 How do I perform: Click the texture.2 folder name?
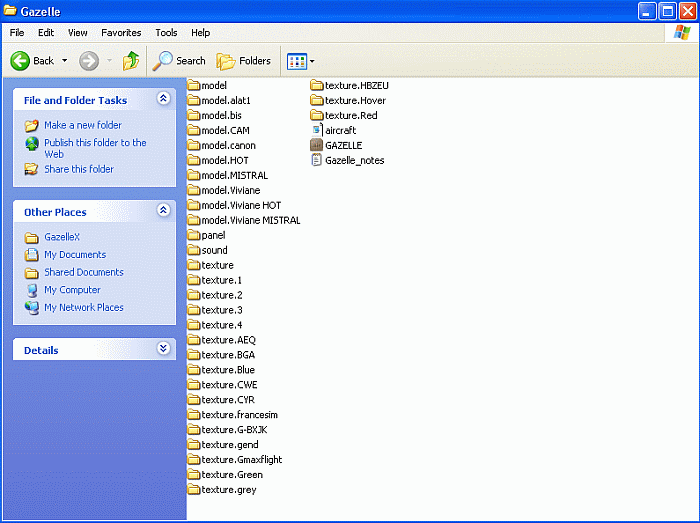click(222, 295)
